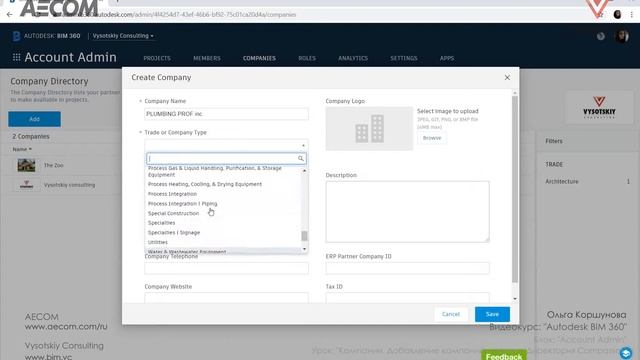This screenshot has width=640, height=360.
Task: Select the Special Construction option
Action: pos(223,213)
